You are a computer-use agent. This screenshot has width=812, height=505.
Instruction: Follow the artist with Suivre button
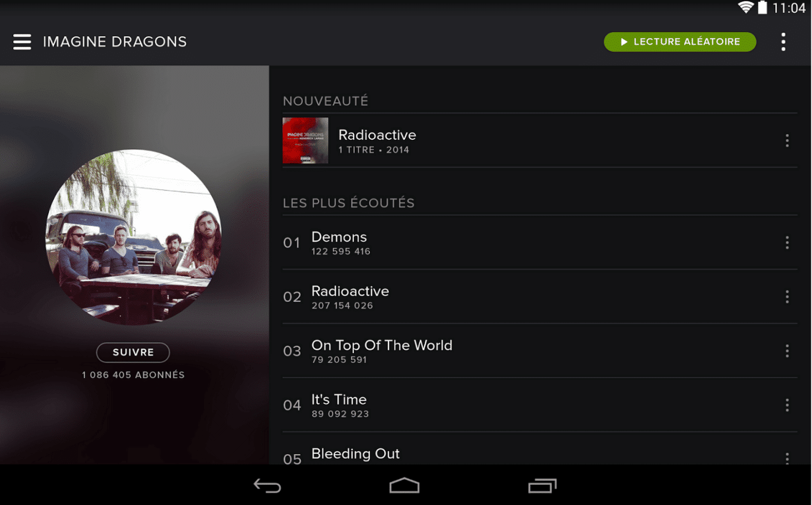133,352
